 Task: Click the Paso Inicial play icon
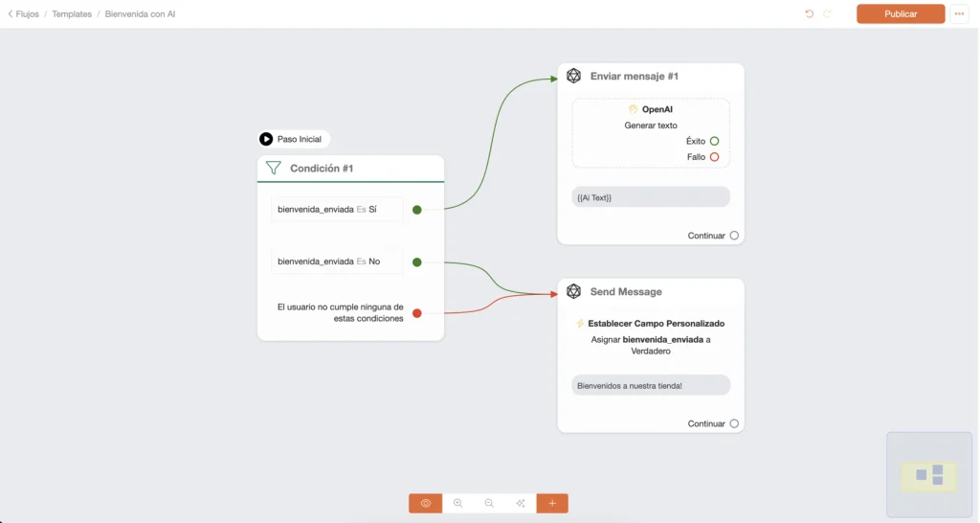(x=266, y=139)
